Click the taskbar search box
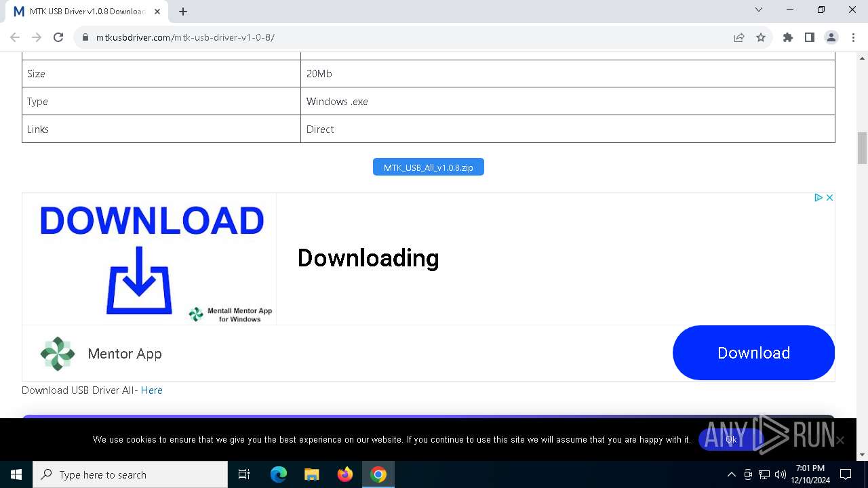This screenshot has height=488, width=868. [x=130, y=474]
